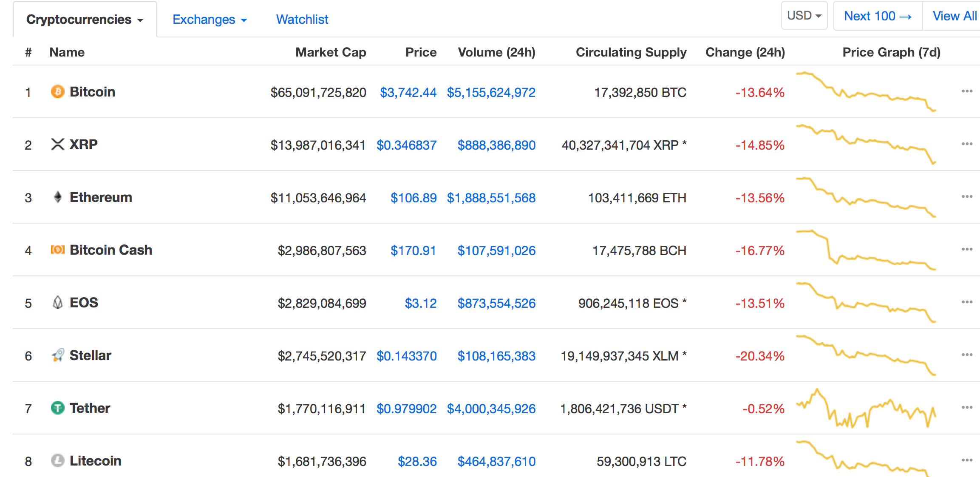980x477 pixels.
Task: Sort by the Volume (24h) column header
Action: (496, 52)
